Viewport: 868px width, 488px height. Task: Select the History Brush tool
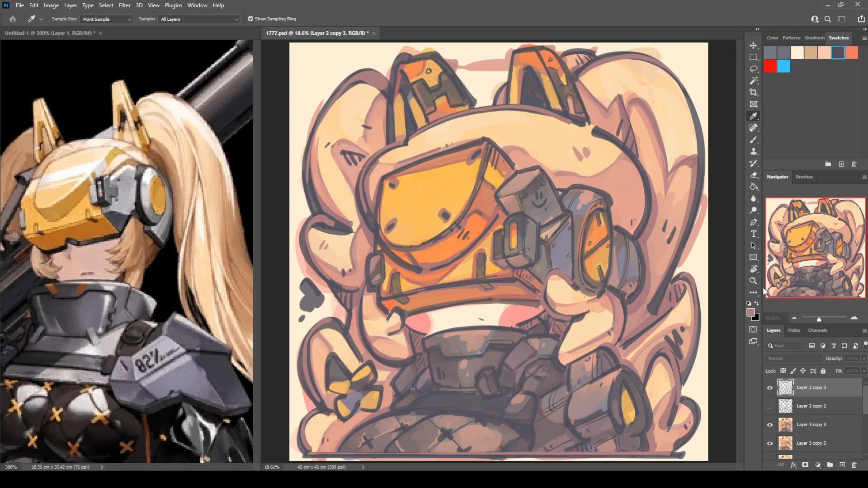pyautogui.click(x=754, y=163)
